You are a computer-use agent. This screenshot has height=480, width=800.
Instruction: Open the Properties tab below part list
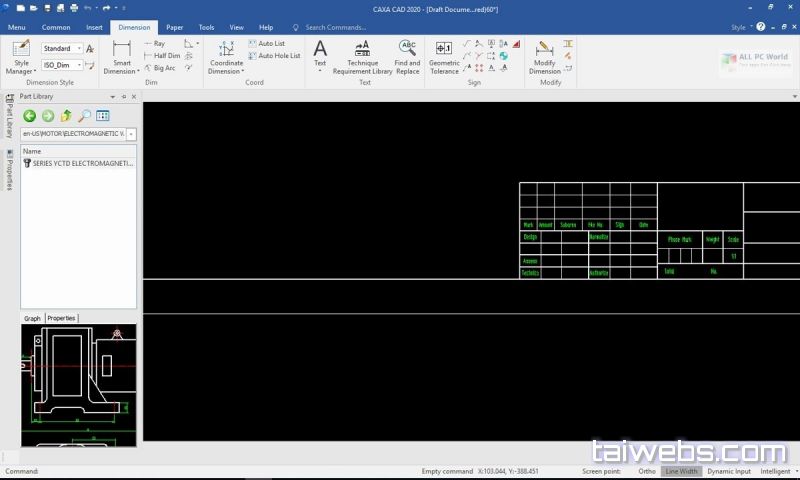(x=61, y=318)
